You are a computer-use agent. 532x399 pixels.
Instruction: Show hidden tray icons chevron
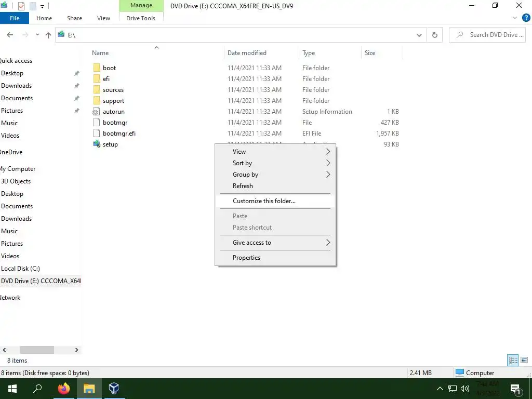(x=440, y=389)
